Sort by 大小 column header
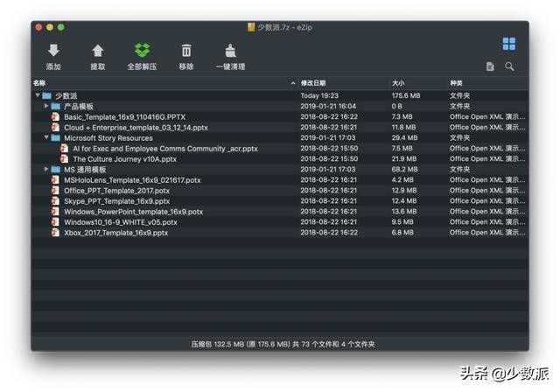 point(398,83)
